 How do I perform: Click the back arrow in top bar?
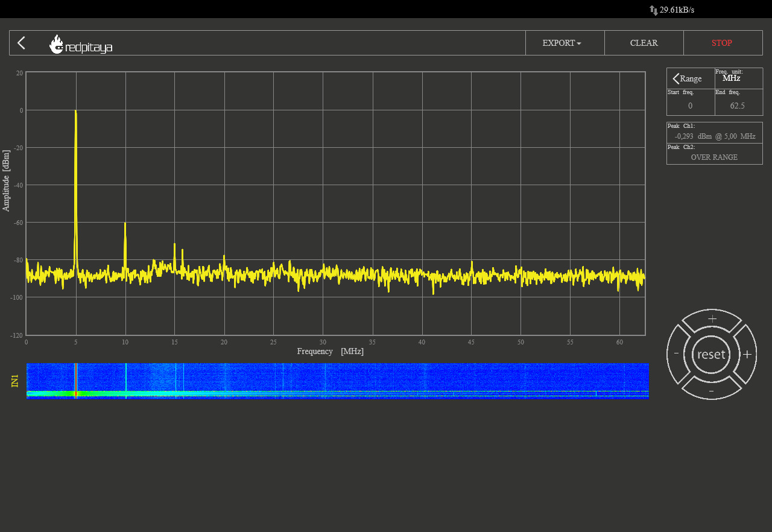point(21,43)
